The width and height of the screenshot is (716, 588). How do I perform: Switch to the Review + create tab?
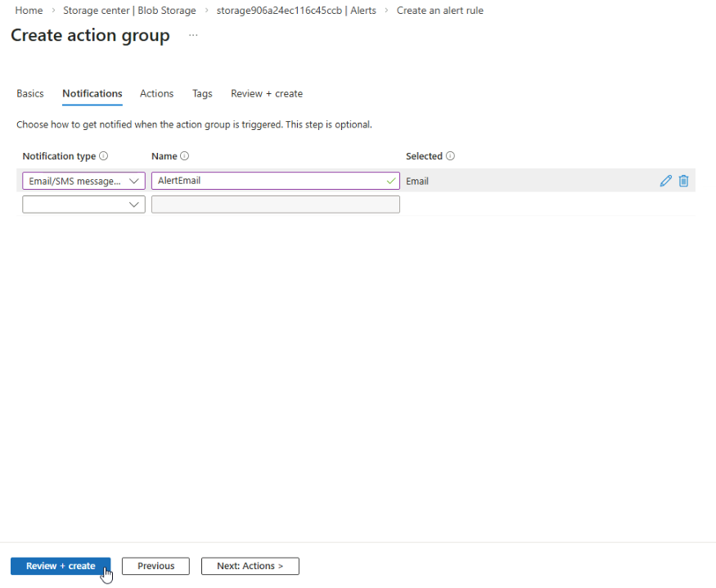tap(267, 94)
